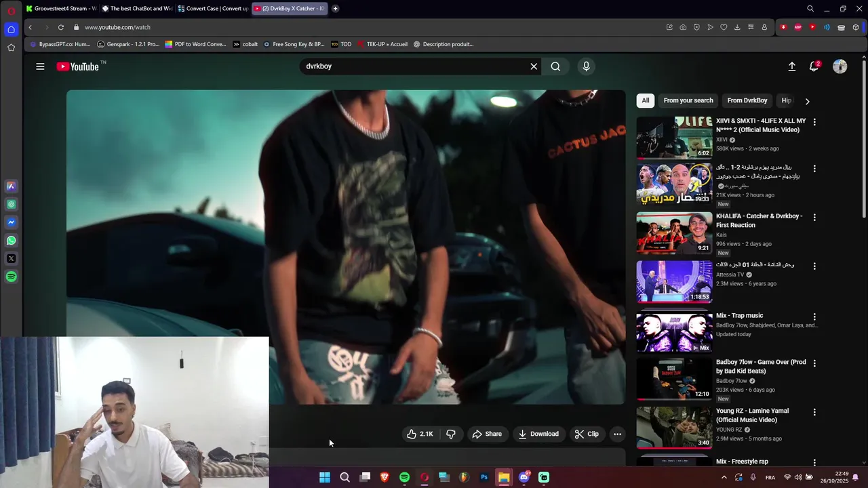
Task: Reload the YouTube page
Action: pyautogui.click(x=60, y=27)
